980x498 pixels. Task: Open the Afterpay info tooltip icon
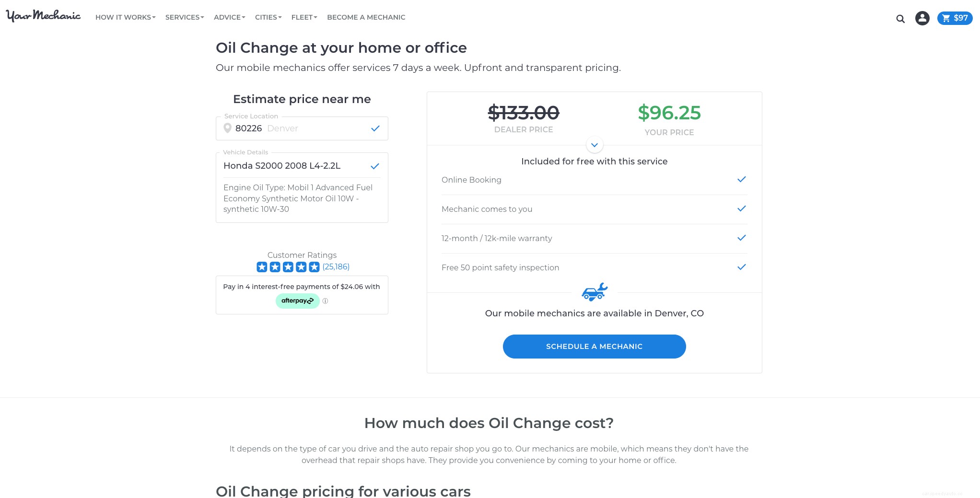326,301
